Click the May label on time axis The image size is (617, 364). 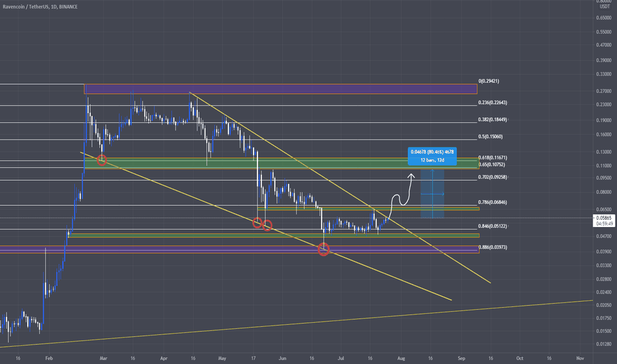pos(222,359)
